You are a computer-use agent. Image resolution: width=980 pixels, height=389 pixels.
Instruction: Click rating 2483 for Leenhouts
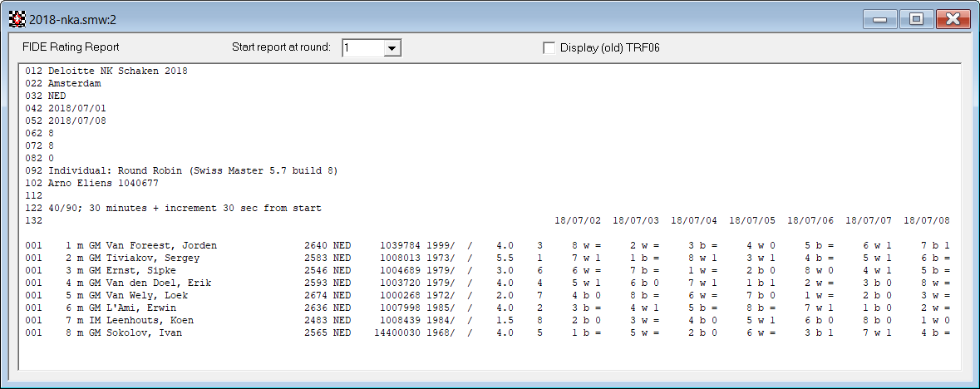tap(316, 320)
